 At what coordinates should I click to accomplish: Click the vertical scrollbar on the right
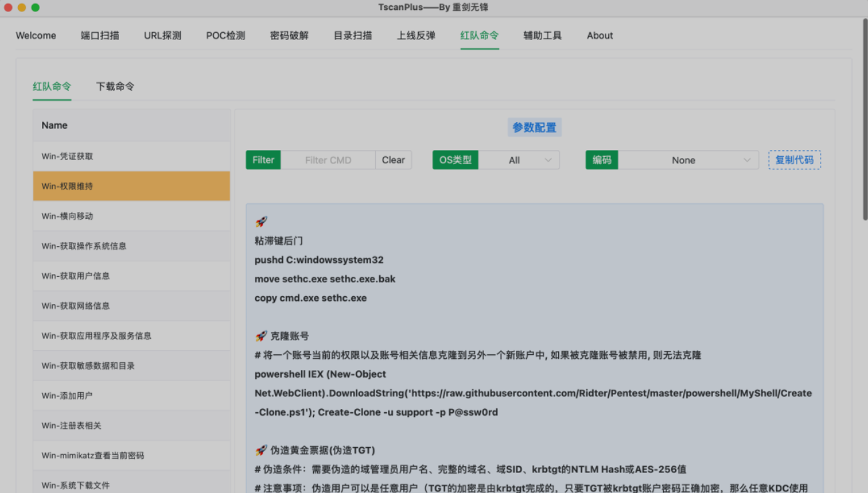click(x=865, y=120)
